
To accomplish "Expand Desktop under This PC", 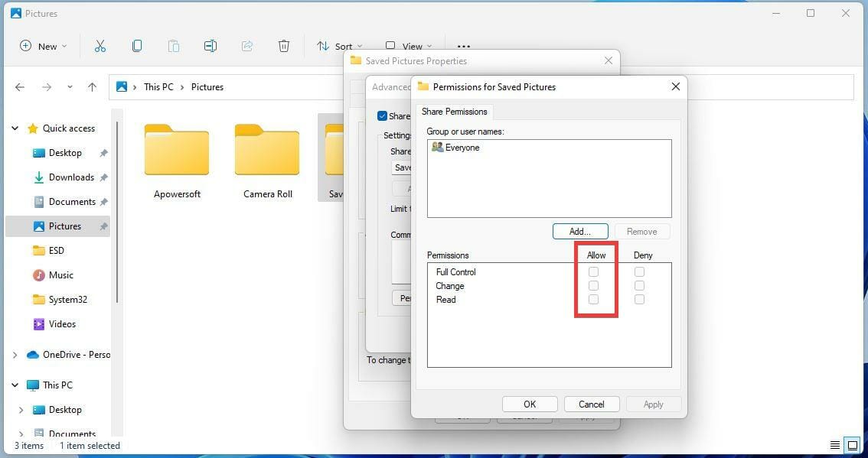I will [21, 410].
